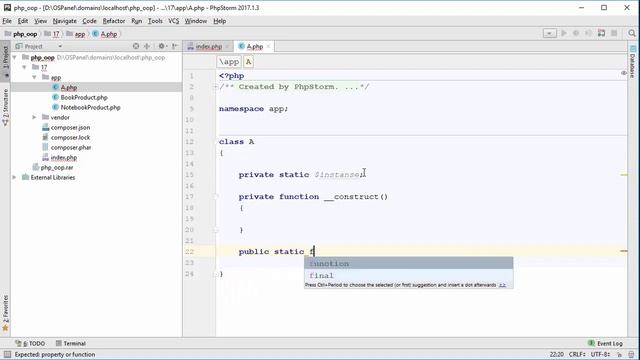Open the Navigate menu
The width and height of the screenshot is (640, 360).
point(64,21)
